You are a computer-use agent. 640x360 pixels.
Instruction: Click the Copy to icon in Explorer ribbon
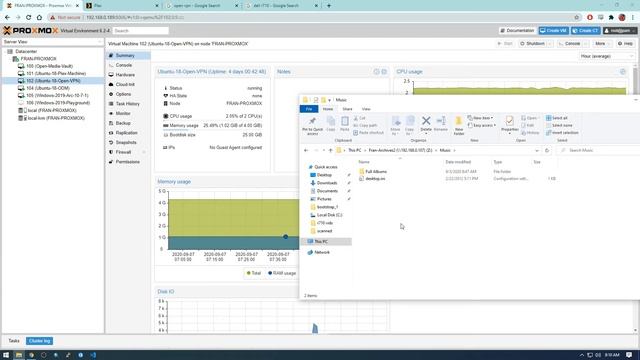(410, 121)
